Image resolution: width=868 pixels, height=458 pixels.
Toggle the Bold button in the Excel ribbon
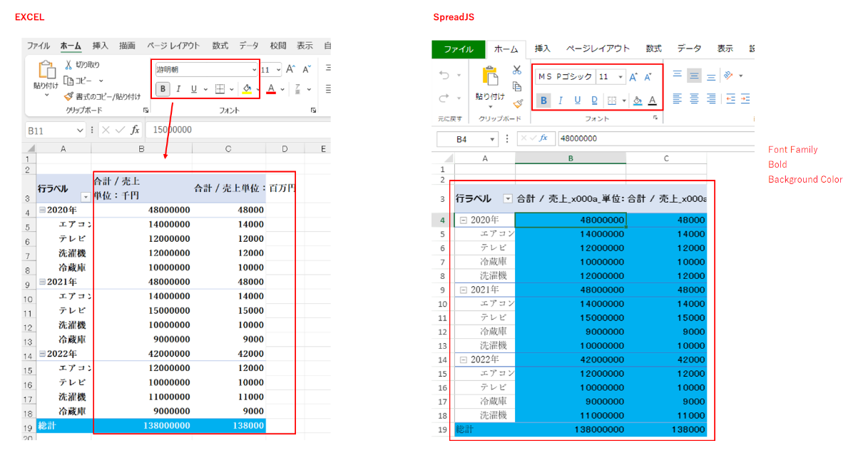[163, 89]
